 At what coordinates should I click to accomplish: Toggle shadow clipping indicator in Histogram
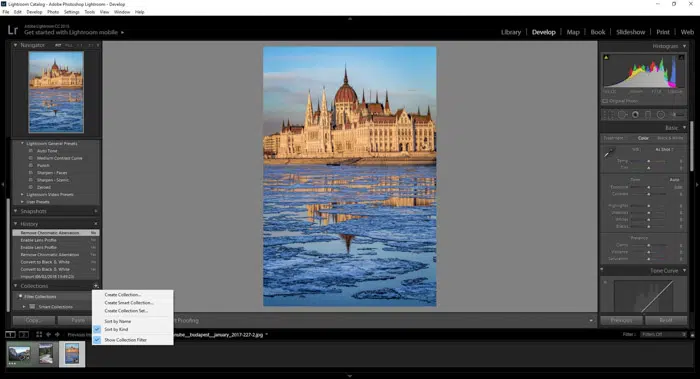606,57
